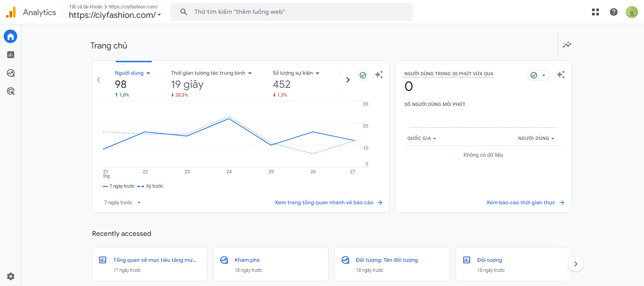The width and height of the screenshot is (644, 286).
Task: Open the Google apps grid icon
Action: (x=595, y=12)
